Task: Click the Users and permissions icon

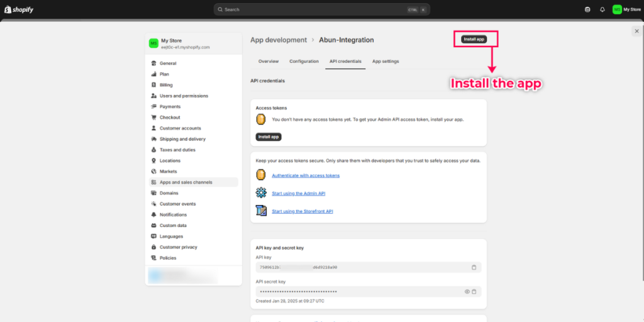Action: click(153, 96)
